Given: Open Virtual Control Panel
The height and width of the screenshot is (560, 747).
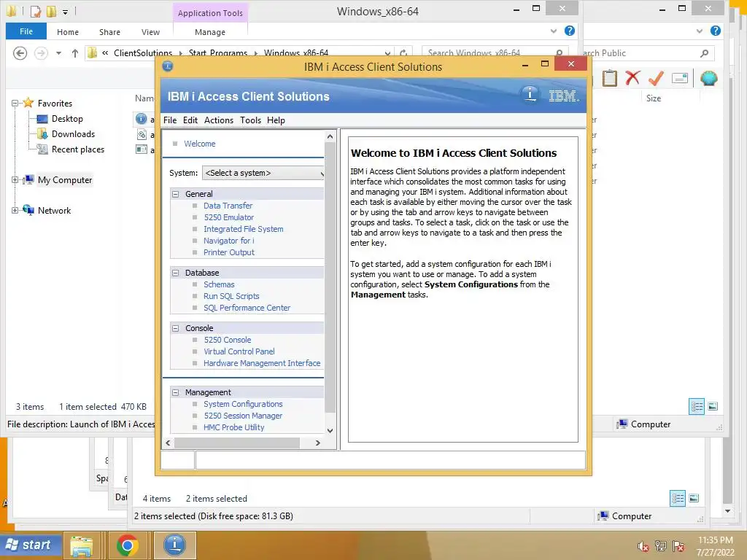Looking at the screenshot, I should tap(239, 351).
